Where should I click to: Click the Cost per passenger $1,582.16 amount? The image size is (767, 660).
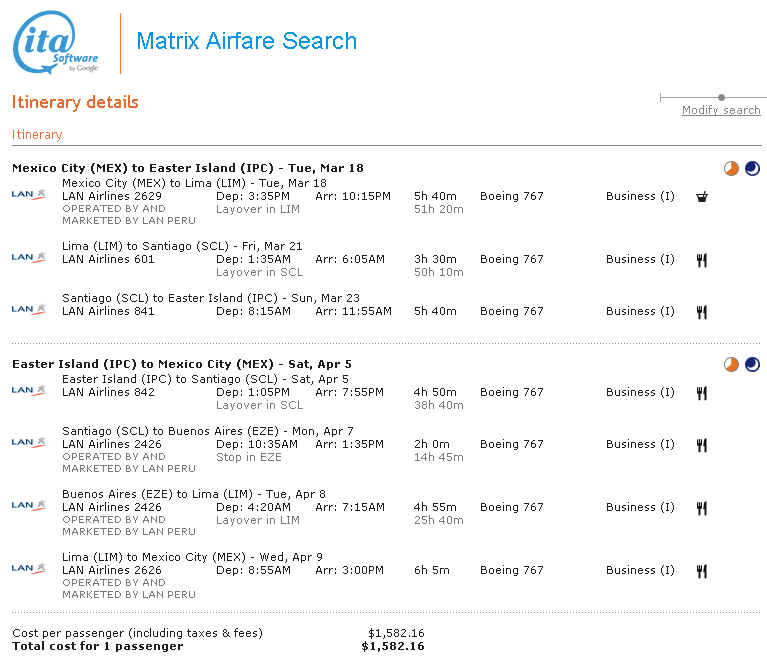pos(396,634)
